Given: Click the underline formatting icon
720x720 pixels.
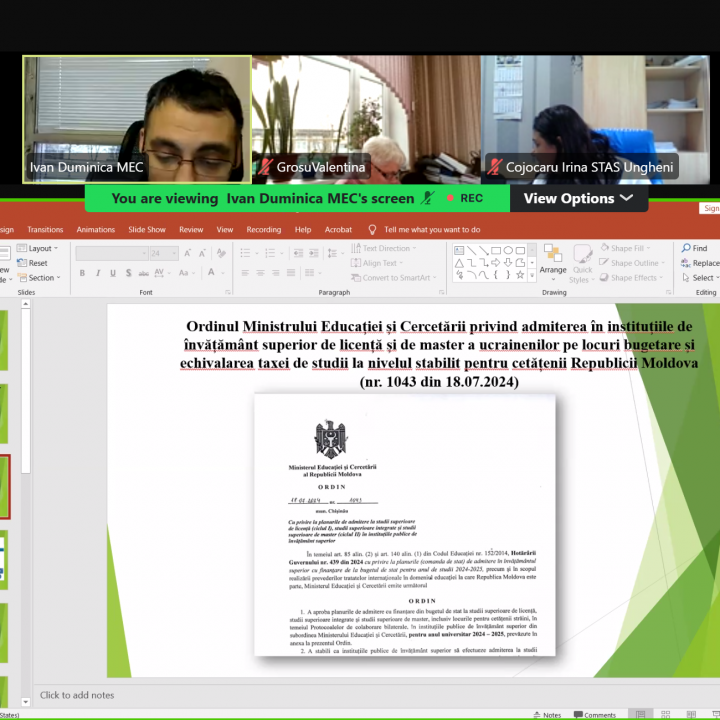Looking at the screenshot, I should (110, 273).
